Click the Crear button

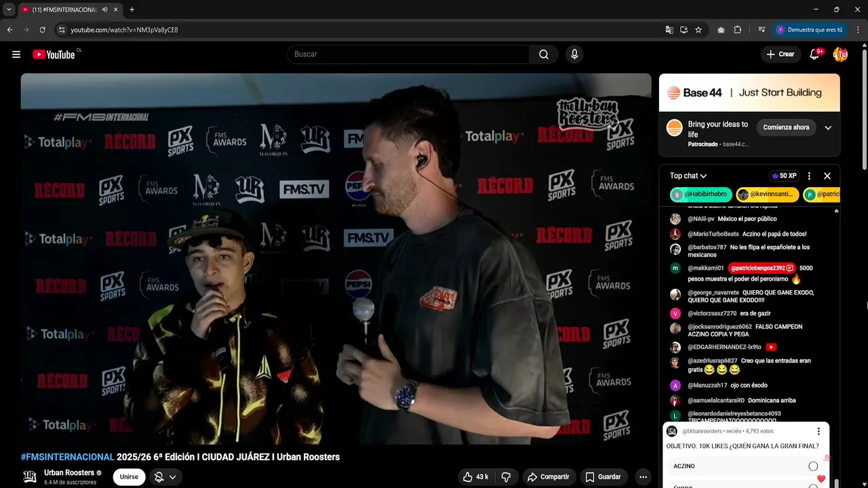coord(781,54)
